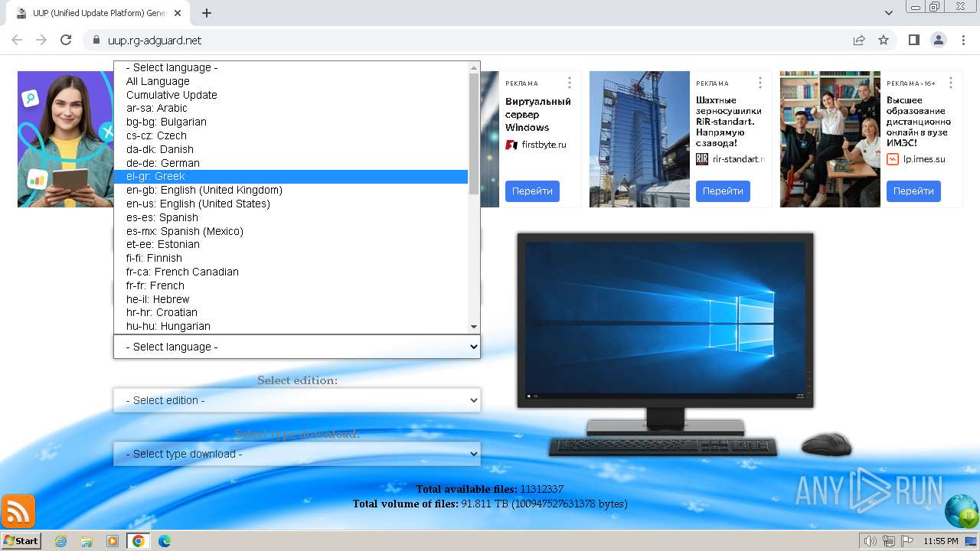Click the volume speaker tray icon
The width and height of the screenshot is (980, 551).
tap(870, 541)
